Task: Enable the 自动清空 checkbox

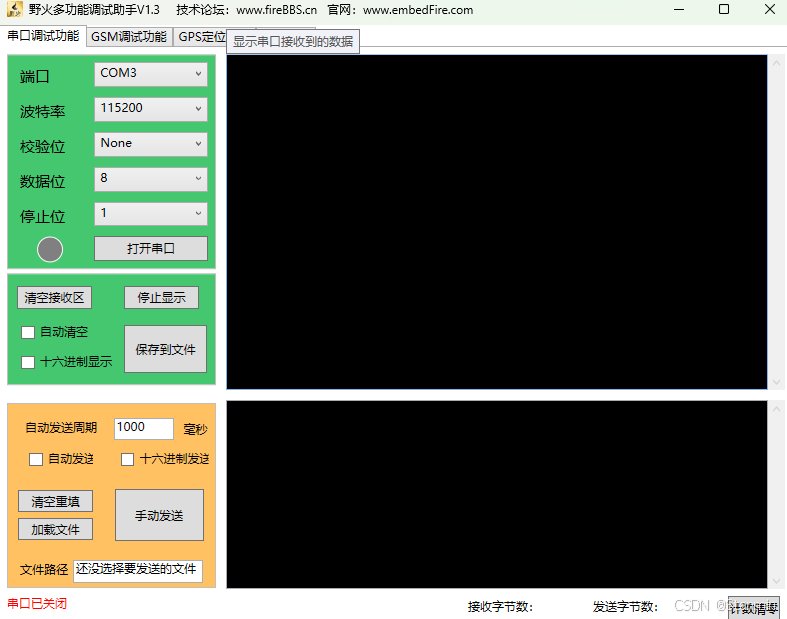Action: coord(28,332)
